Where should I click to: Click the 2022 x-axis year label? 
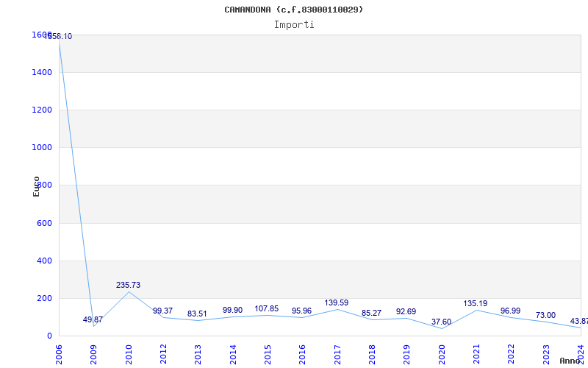click(x=512, y=355)
